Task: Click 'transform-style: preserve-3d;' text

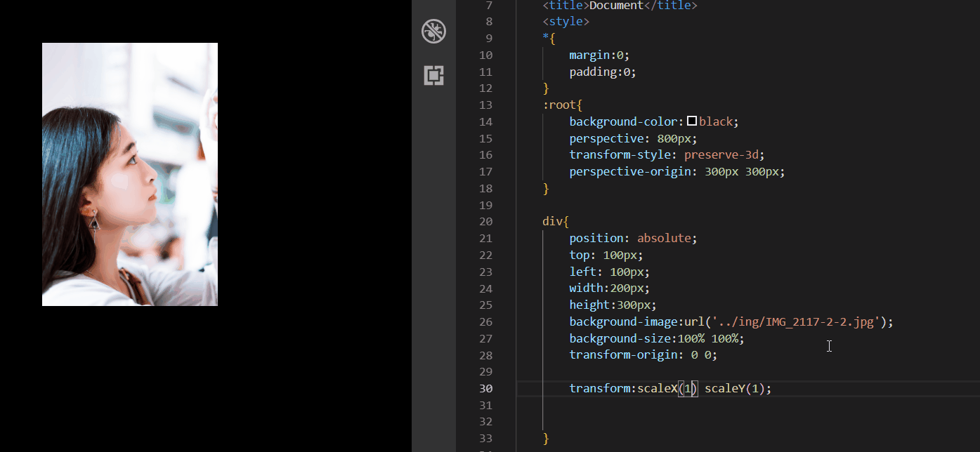Action: click(x=667, y=154)
